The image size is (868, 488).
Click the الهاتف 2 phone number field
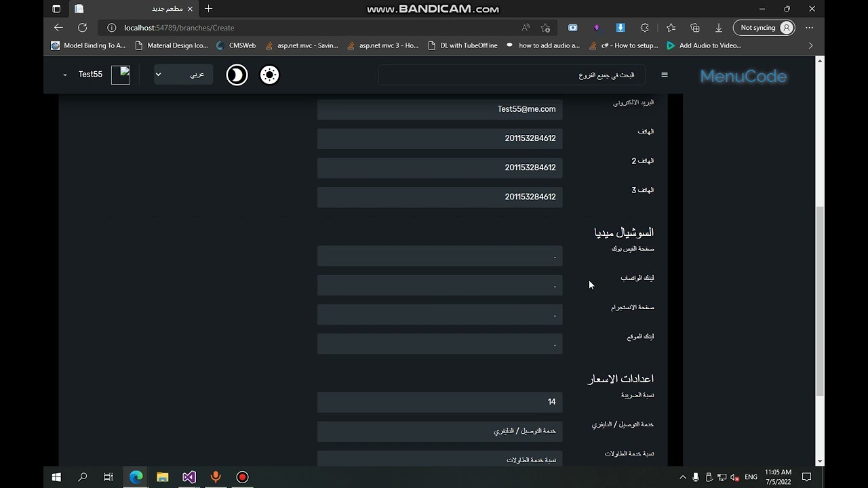tap(439, 167)
